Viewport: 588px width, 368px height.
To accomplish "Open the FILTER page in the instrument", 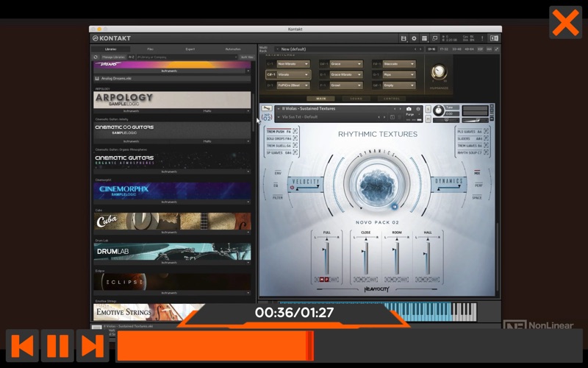I will (278, 197).
